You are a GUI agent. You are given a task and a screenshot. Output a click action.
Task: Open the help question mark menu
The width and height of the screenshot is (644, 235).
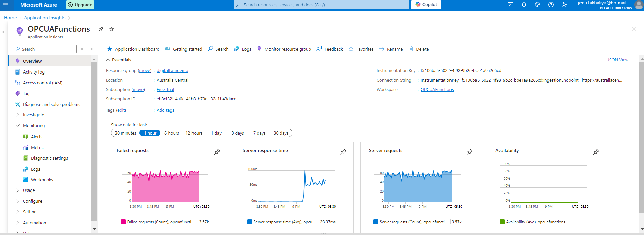551,5
